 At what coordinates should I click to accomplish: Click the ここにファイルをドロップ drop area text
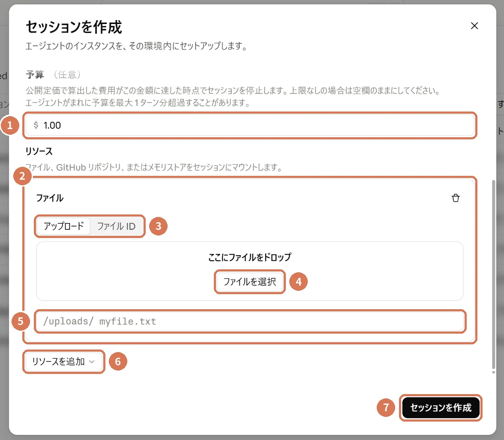click(250, 257)
